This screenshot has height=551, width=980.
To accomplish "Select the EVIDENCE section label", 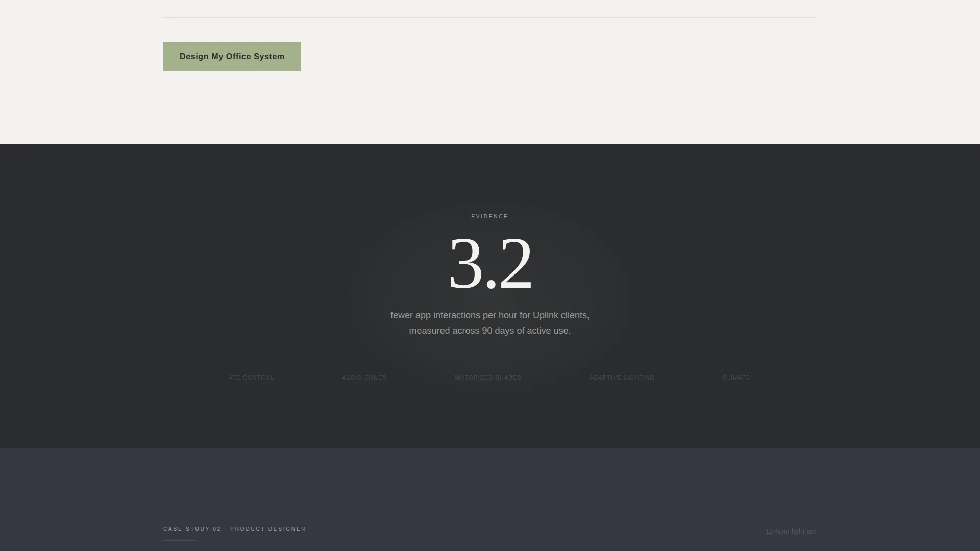I will point(489,216).
